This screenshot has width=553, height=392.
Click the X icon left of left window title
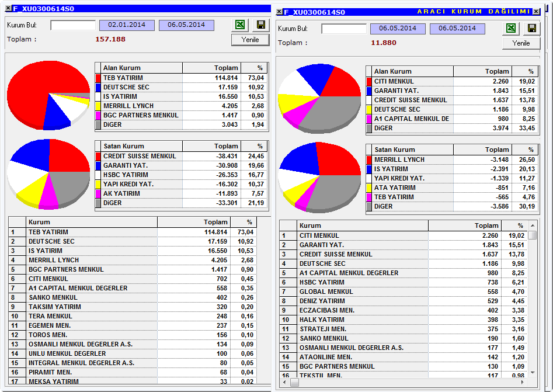pos(8,8)
